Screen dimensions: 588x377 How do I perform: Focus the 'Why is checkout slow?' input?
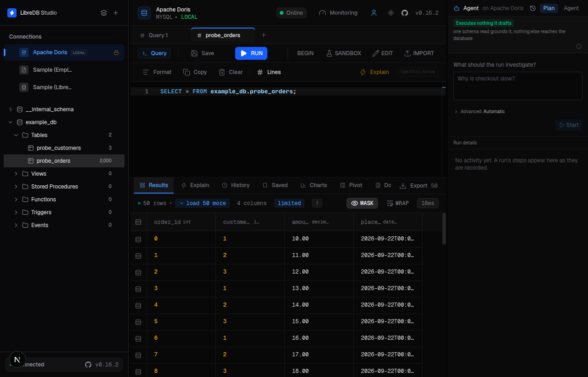point(518,86)
